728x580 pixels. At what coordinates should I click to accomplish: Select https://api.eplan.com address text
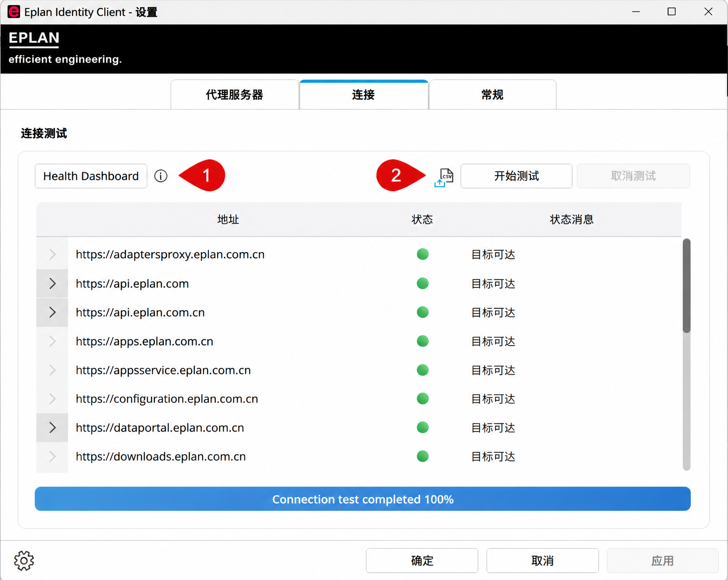[132, 283]
